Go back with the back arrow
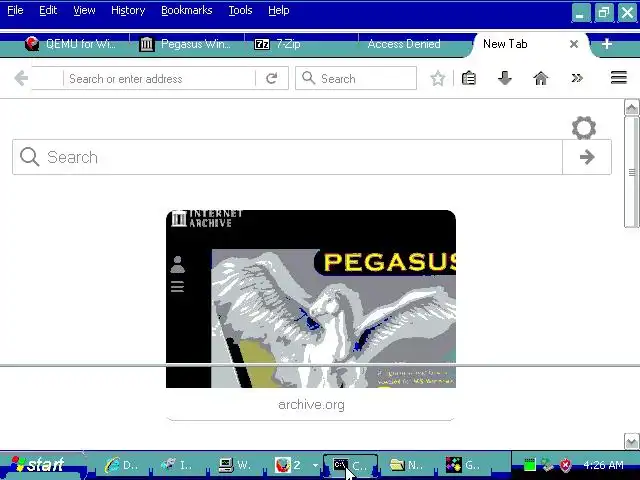 coord(21,78)
